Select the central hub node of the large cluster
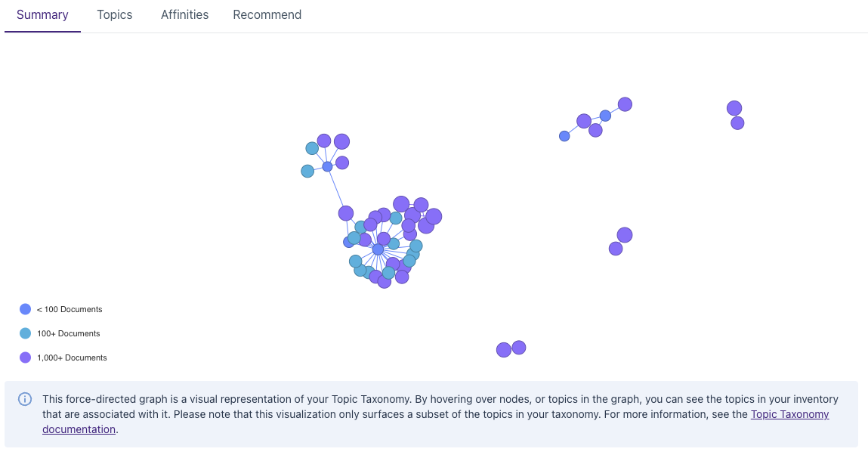 coord(378,249)
